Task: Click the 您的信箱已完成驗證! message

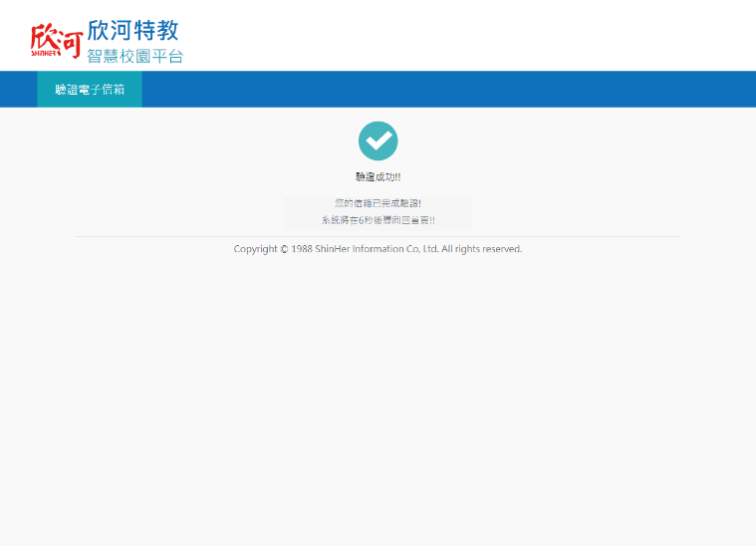Action: [x=378, y=203]
